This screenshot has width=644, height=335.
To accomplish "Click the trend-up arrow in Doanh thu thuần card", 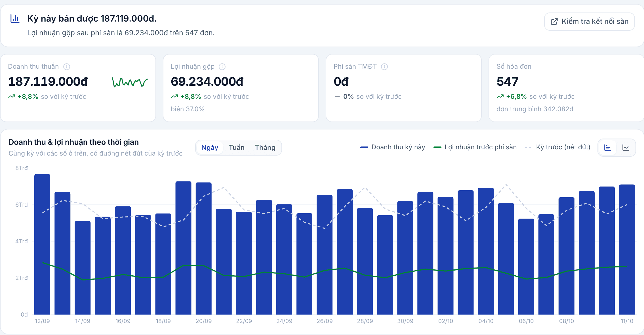I will [12, 97].
